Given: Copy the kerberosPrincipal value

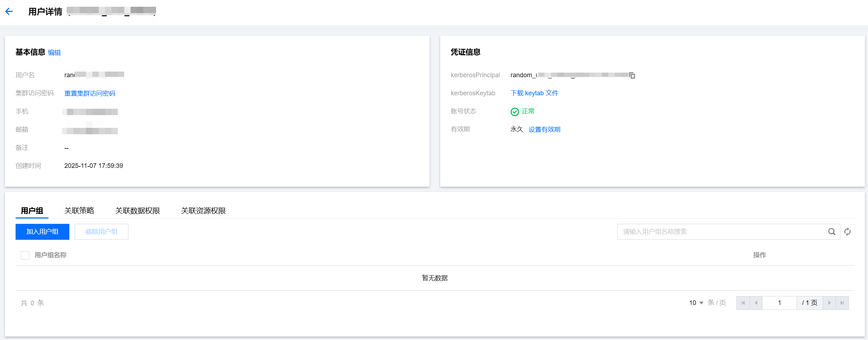Looking at the screenshot, I should [632, 75].
